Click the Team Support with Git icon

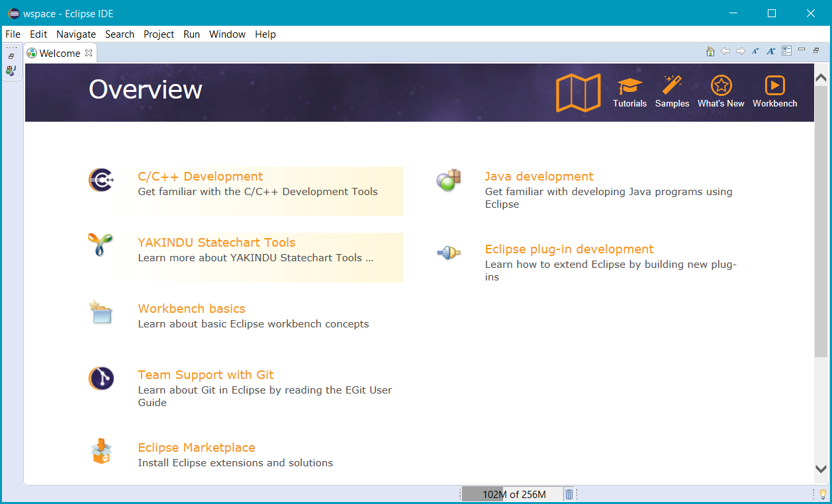point(101,378)
